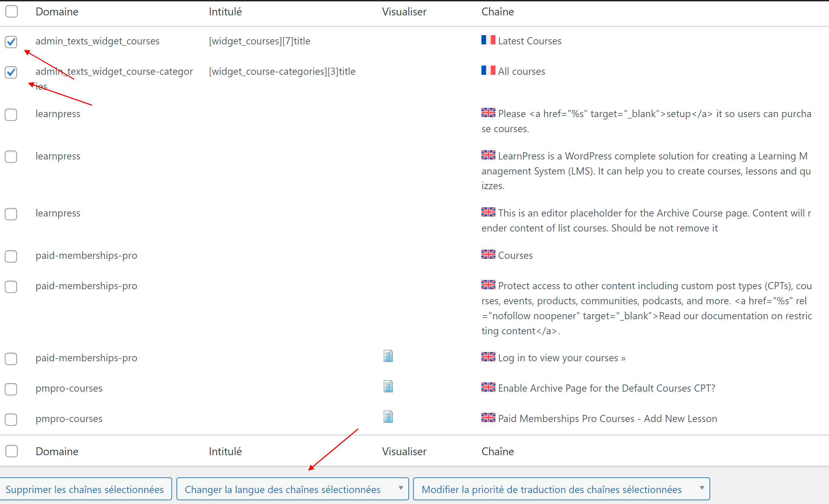
Task: Select the 'All courses' string text
Action: click(521, 71)
